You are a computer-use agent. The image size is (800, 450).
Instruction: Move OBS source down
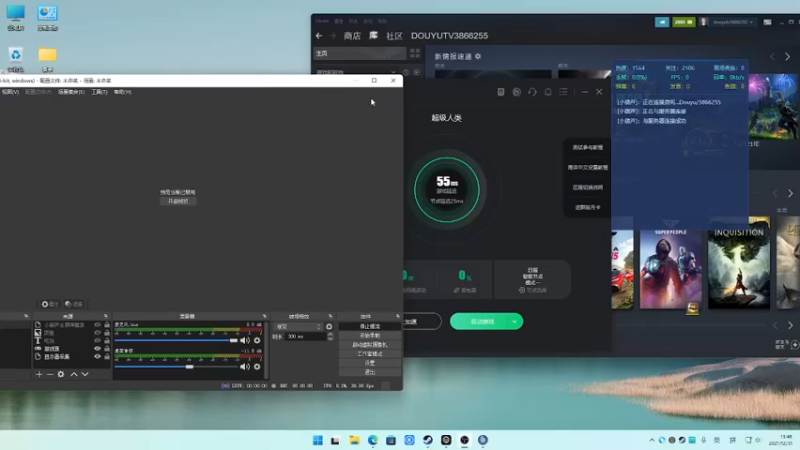click(85, 374)
